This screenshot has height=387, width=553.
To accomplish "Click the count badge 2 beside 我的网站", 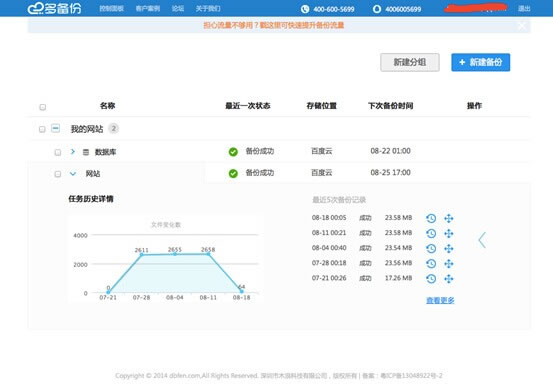I will 114,128.
